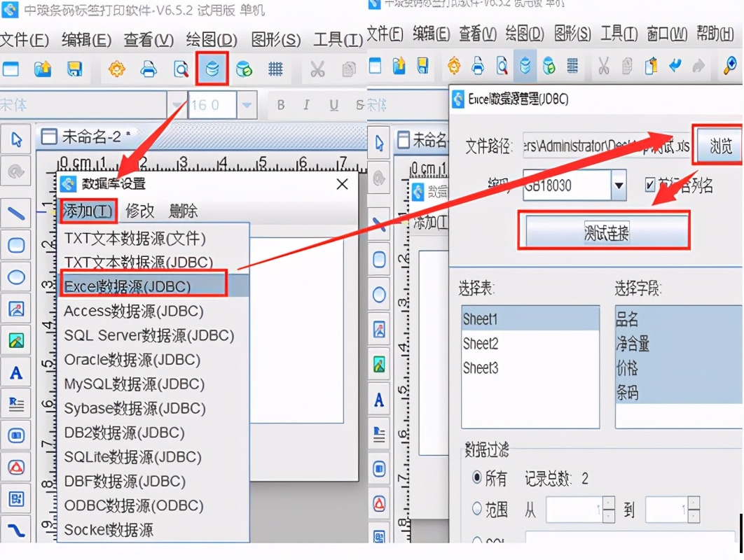Switch to the 未命名-2 document tab
Image resolution: width=744 pixels, height=560 pixels.
(x=88, y=137)
